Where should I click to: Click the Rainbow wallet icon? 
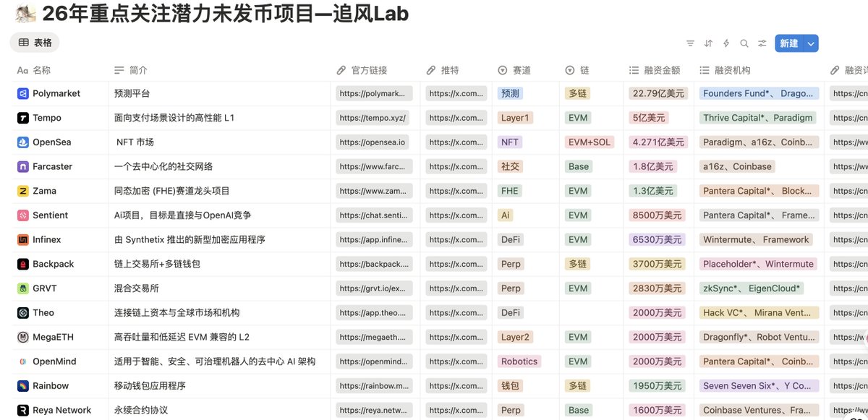22,386
